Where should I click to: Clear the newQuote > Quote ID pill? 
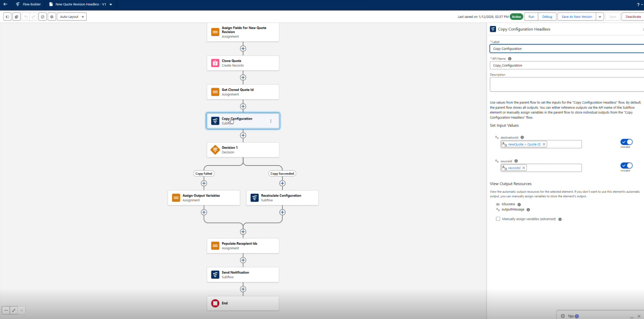coord(544,144)
